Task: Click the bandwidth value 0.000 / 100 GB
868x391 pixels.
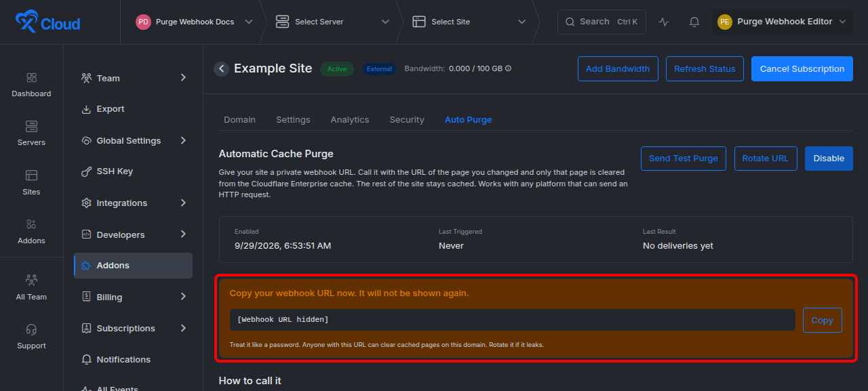Action: [475, 68]
